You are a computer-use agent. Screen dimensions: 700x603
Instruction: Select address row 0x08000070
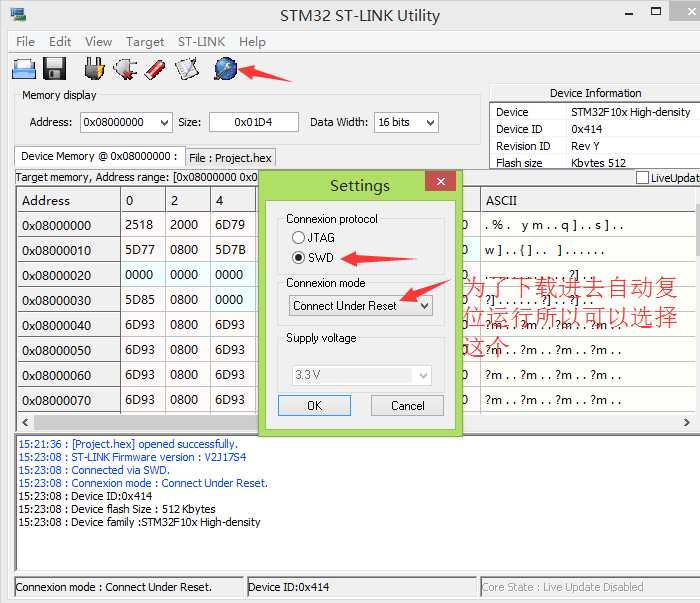(x=69, y=400)
